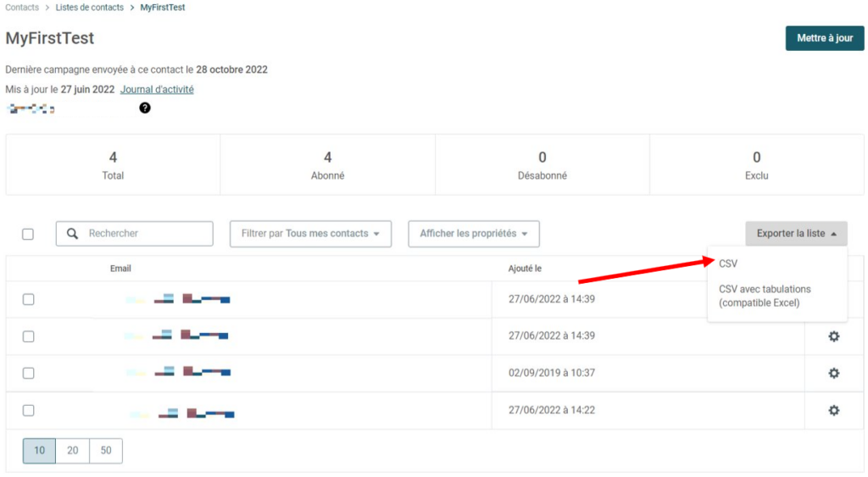
Task: Collapse the Exporter la liste dropdown
Action: pos(796,234)
